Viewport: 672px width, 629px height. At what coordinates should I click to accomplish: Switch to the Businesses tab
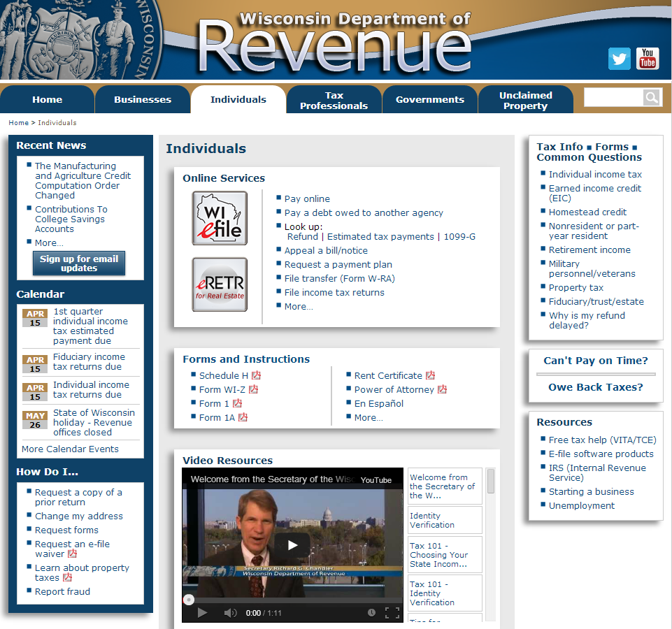click(x=143, y=99)
